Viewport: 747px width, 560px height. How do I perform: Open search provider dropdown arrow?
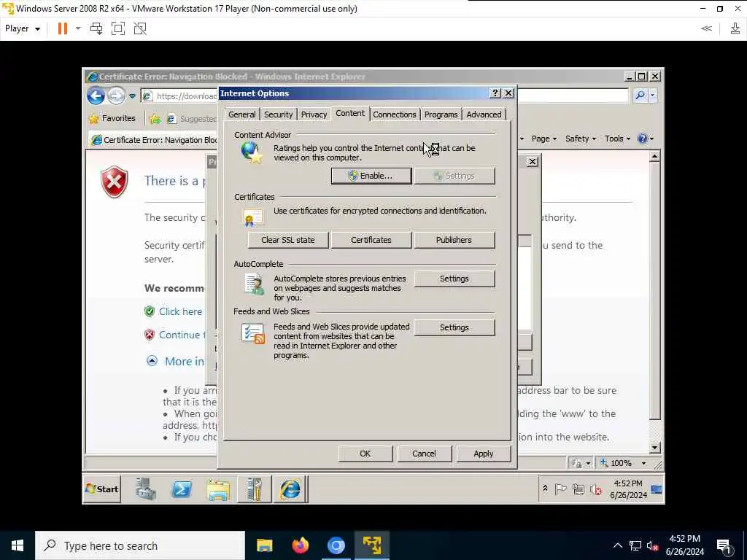653,96
